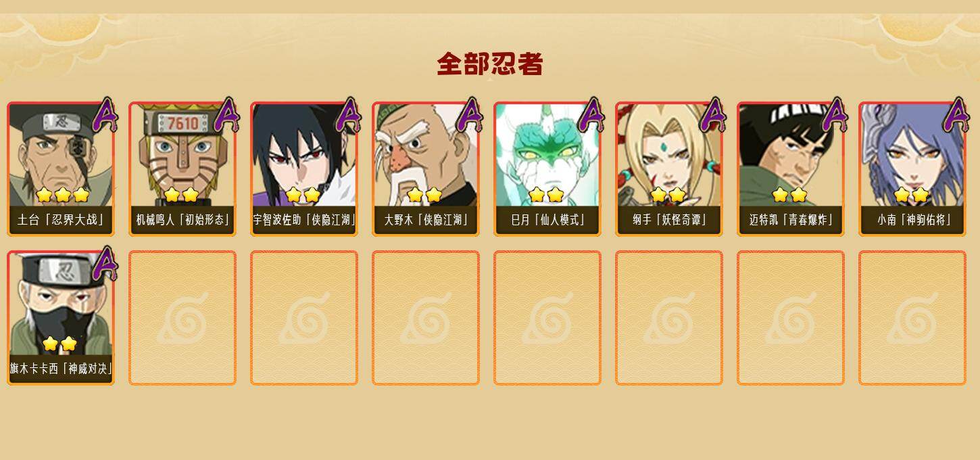Choose the 旗木卡卡西「神威对决」 portrait

pyautogui.click(x=61, y=318)
